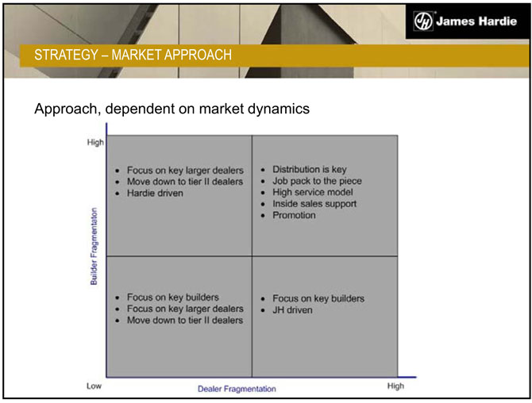Select the 'JH driven' bullet
Viewport: 532px width, 403px height.
tap(292, 310)
